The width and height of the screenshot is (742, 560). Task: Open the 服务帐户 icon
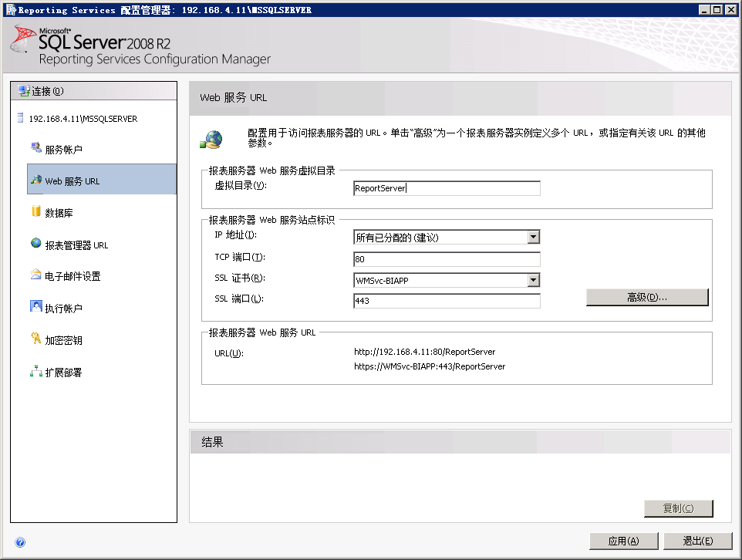click(x=36, y=148)
